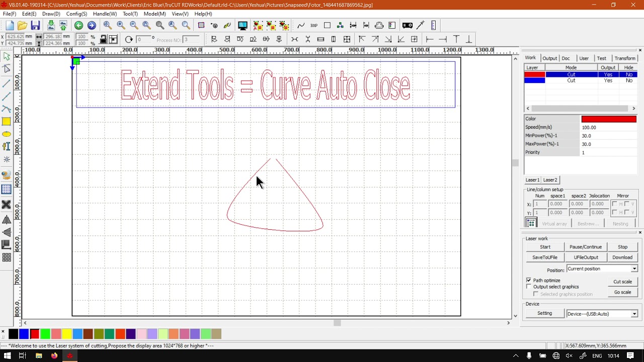Toggle Y row Mirror V checkbox
The image size is (644, 362).
[627, 213]
